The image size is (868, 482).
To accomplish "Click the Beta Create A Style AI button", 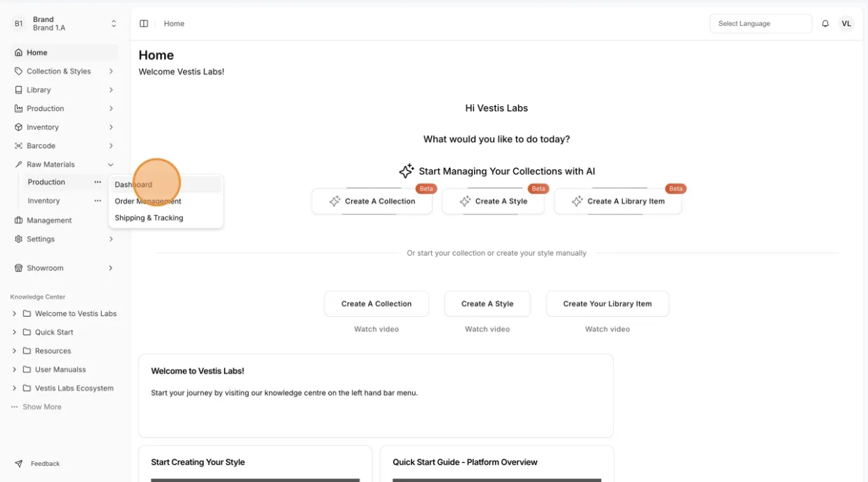I will pyautogui.click(x=493, y=201).
